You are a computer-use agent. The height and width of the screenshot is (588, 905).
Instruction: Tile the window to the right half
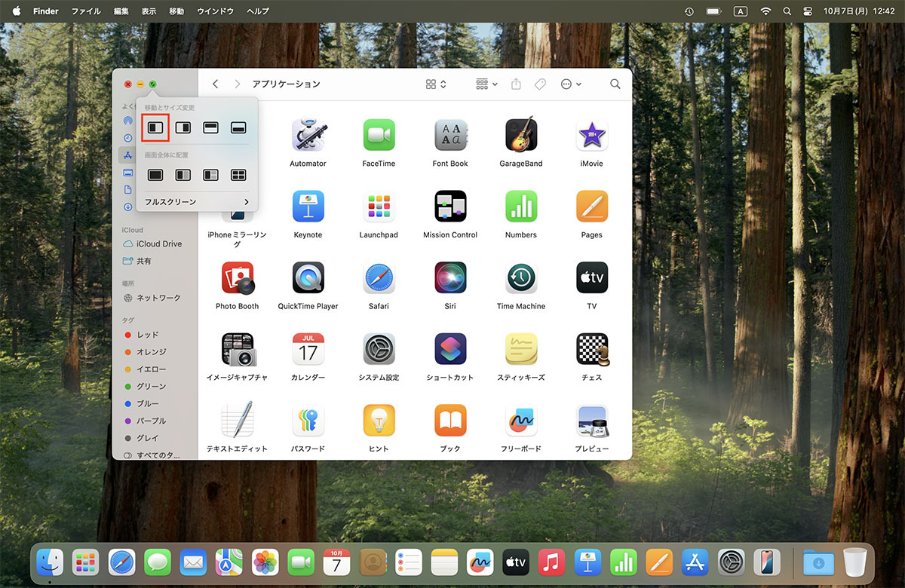[183, 127]
